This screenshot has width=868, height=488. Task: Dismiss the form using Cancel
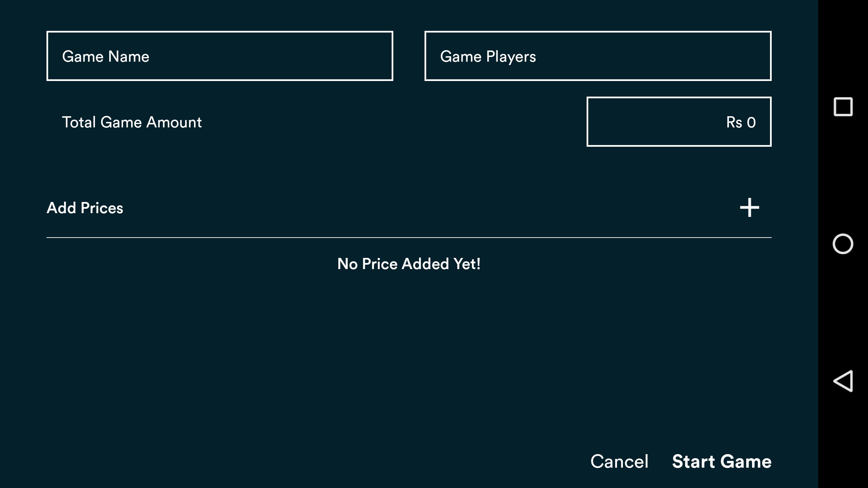(x=619, y=461)
